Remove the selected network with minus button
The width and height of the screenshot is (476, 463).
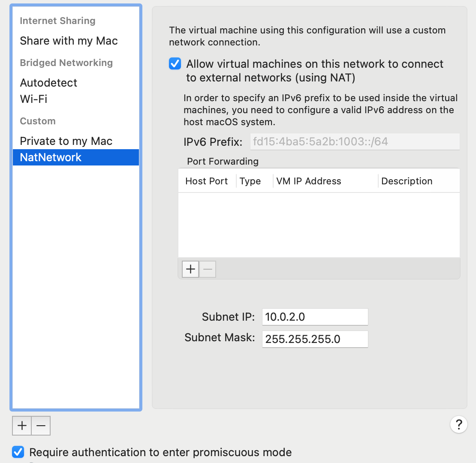click(x=41, y=426)
